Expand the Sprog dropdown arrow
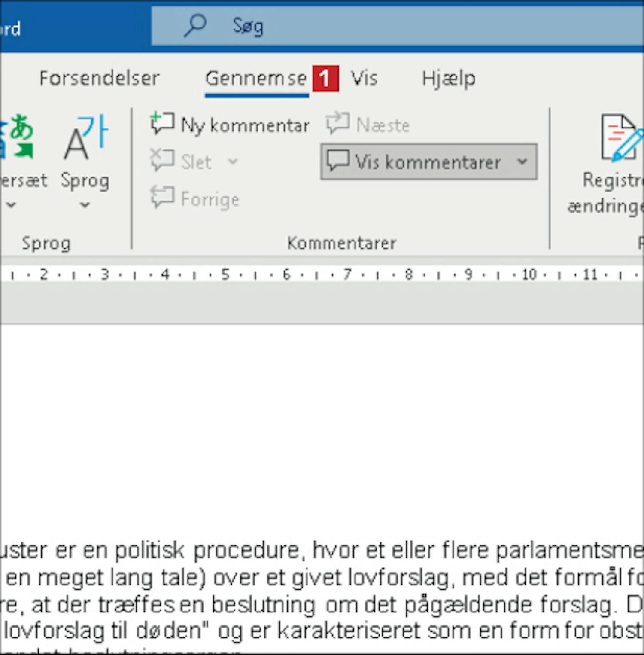The image size is (644, 655). point(85,205)
